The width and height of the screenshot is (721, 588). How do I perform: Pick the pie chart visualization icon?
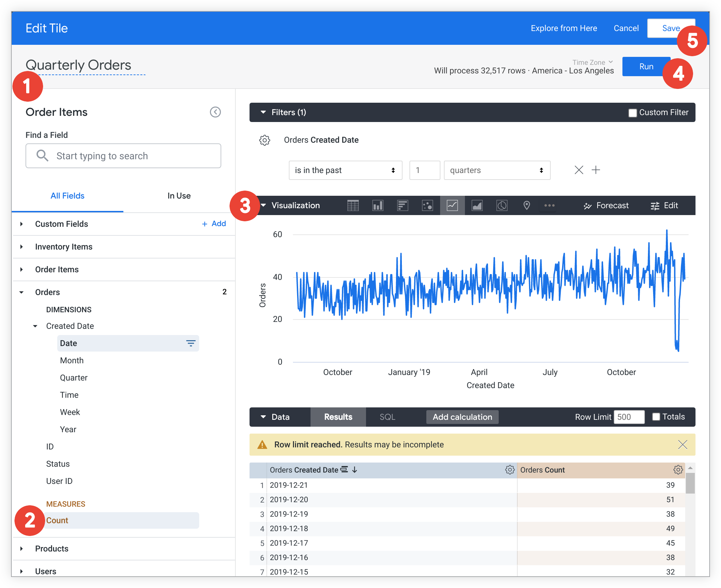(x=502, y=205)
